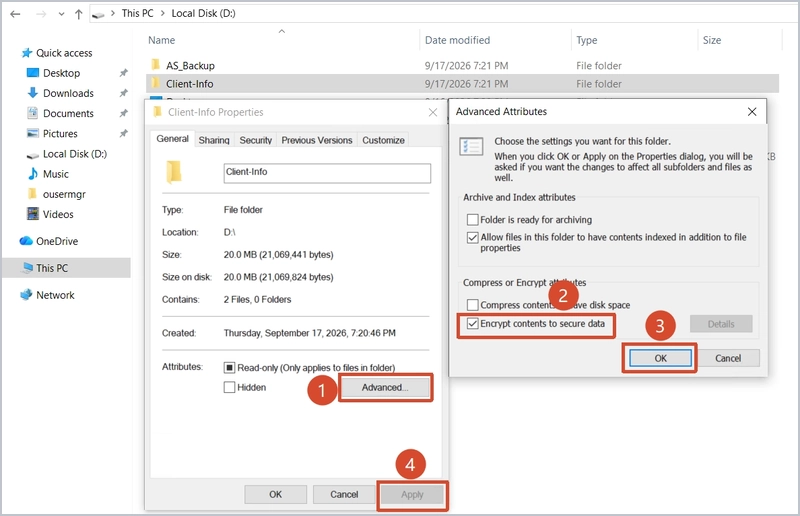
Task: Click the pin icon beside Desktop
Action: click(123, 73)
